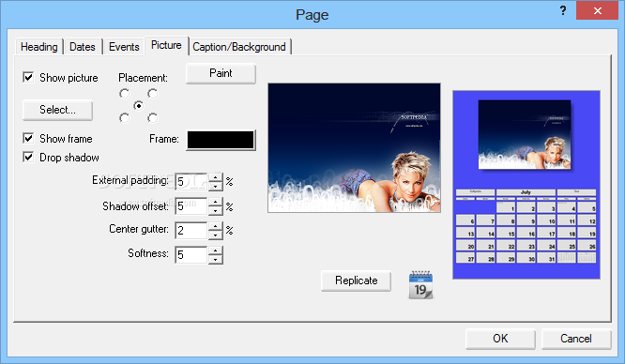625x364 pixels.
Task: Select top-right placement radio button
Action: tap(152, 94)
